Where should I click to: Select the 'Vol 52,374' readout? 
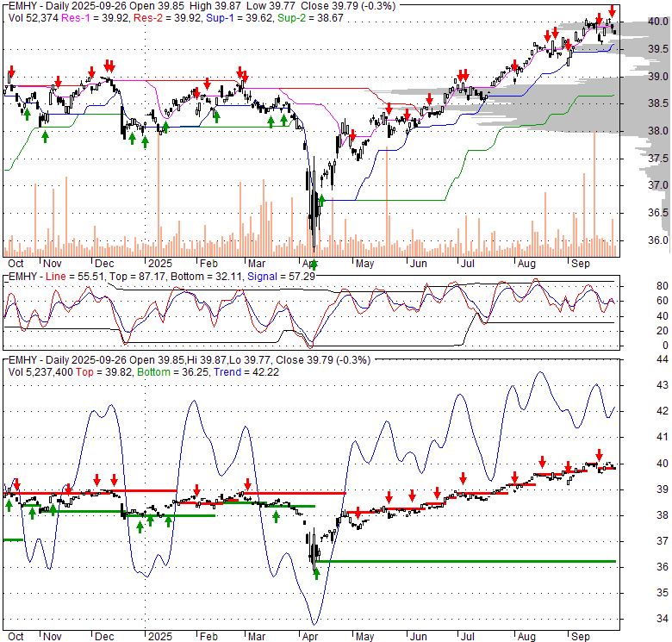pyautogui.click(x=34, y=18)
